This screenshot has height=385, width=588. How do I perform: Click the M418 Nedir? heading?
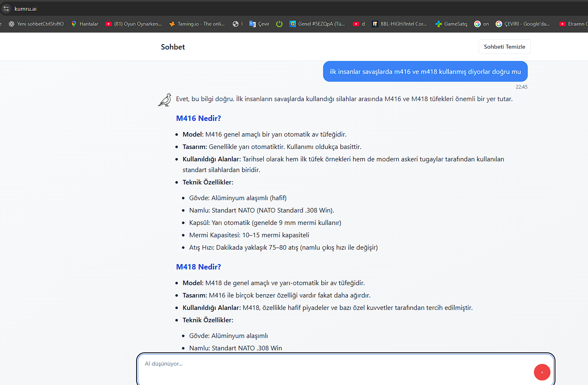(198, 267)
